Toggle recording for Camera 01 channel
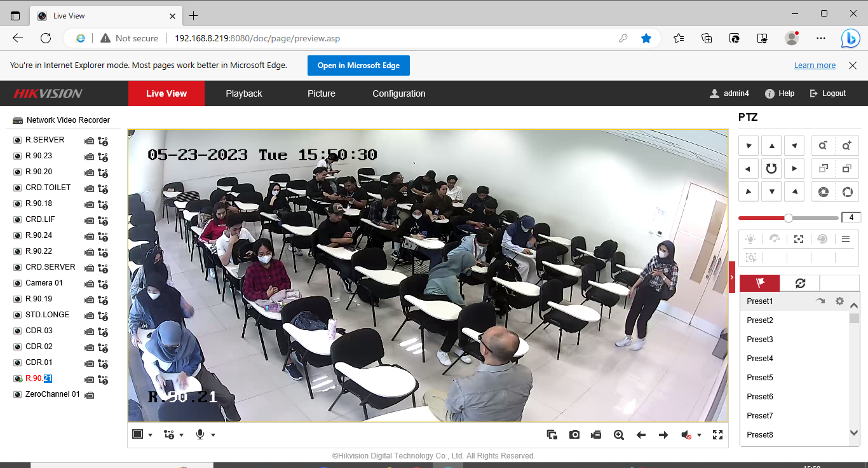 (90, 284)
